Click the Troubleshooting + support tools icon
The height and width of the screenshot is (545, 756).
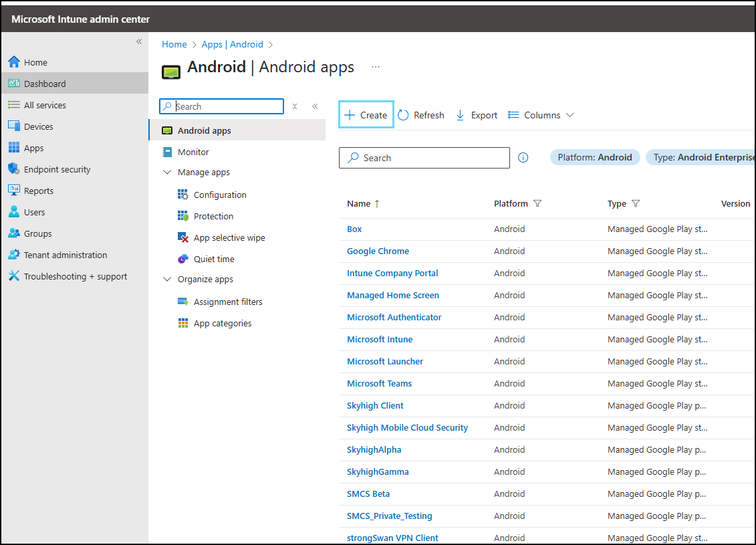[x=14, y=276]
